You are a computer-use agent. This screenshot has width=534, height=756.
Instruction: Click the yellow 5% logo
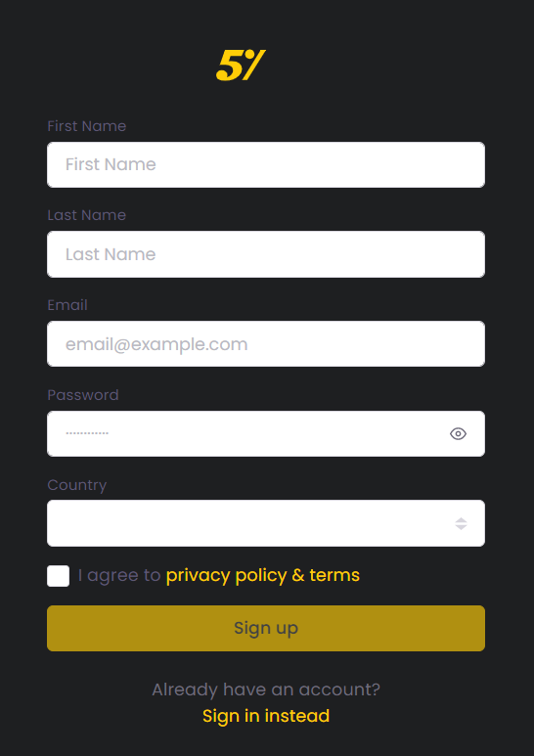pos(241,66)
